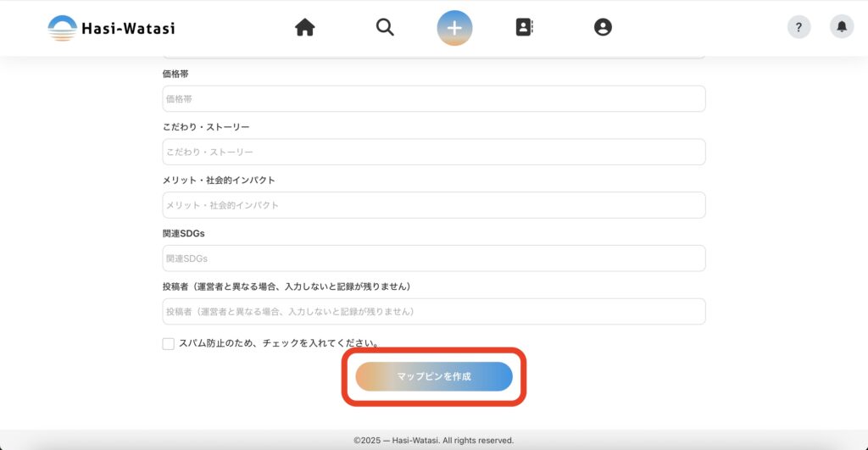Click the Hasi-Watasi sunrise logo icon
The image size is (868, 450).
62,28
